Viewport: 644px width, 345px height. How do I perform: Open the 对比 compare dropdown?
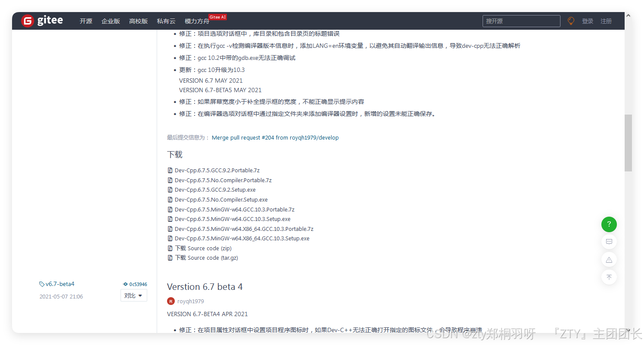[134, 295]
